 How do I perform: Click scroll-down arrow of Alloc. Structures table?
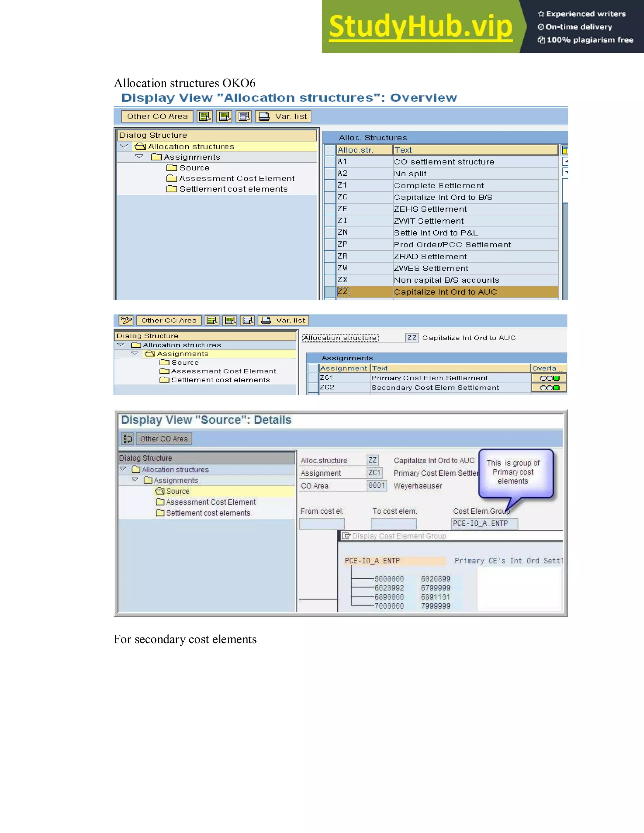565,172
